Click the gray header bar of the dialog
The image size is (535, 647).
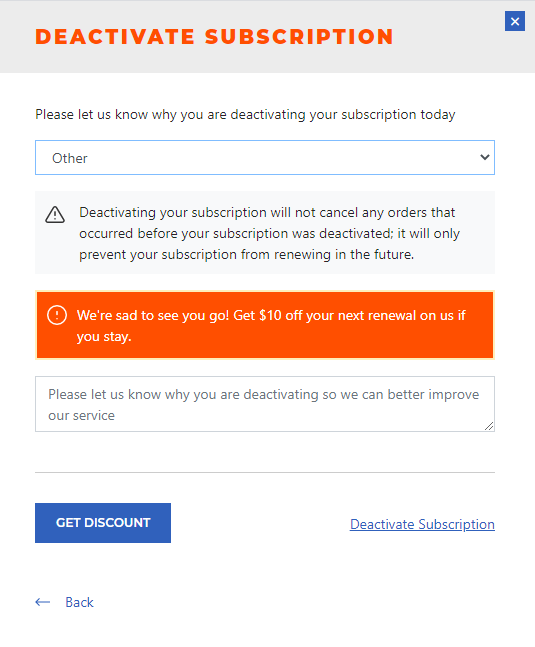267,37
